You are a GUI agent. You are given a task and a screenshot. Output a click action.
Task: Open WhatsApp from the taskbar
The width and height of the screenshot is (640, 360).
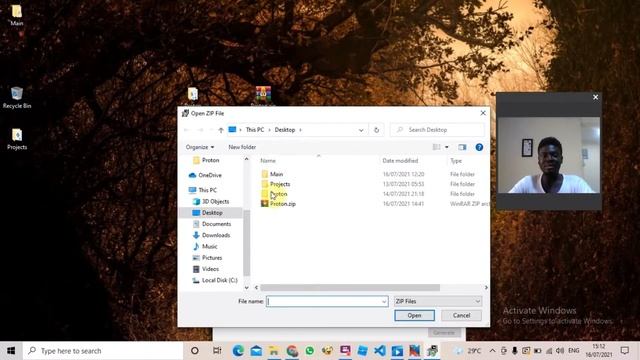tap(310, 351)
